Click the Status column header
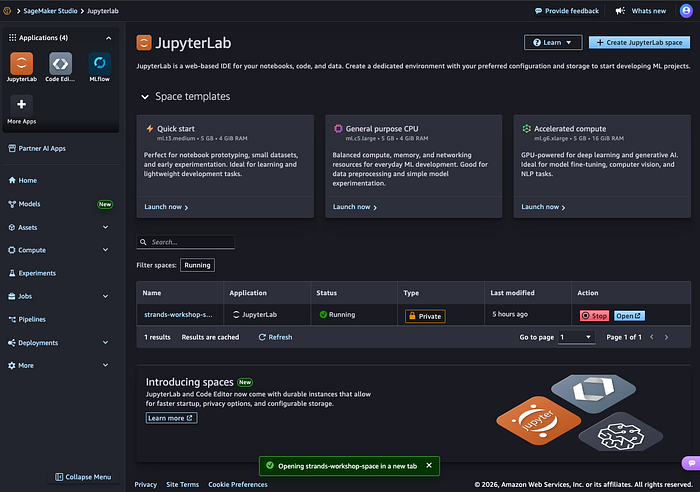The image size is (700, 492). (x=326, y=293)
